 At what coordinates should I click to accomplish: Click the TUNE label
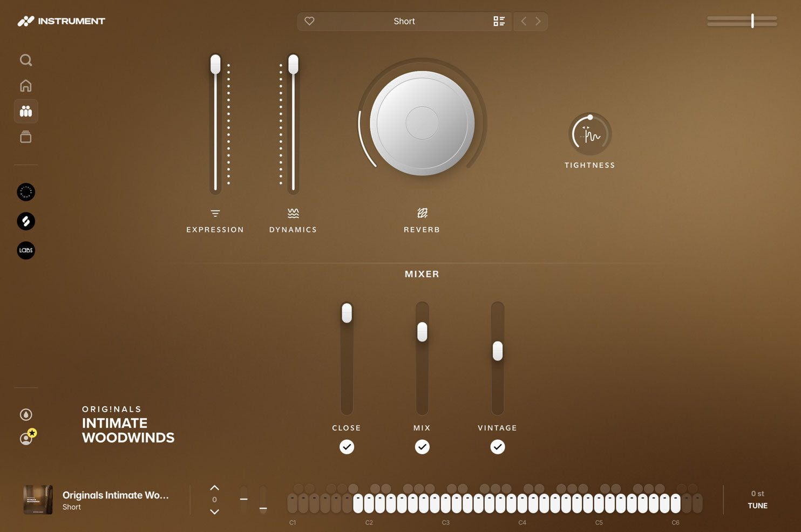coord(757,506)
